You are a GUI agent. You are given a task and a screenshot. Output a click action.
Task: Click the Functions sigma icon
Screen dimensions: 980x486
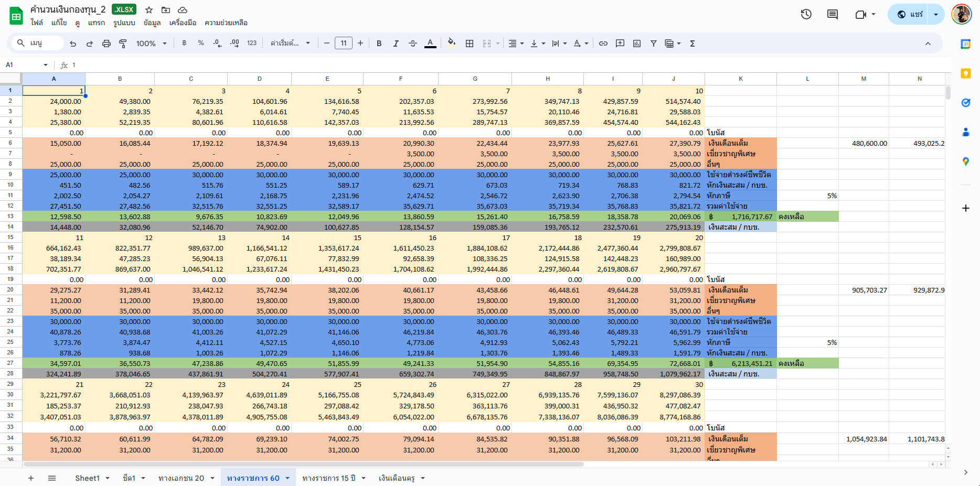(693, 44)
